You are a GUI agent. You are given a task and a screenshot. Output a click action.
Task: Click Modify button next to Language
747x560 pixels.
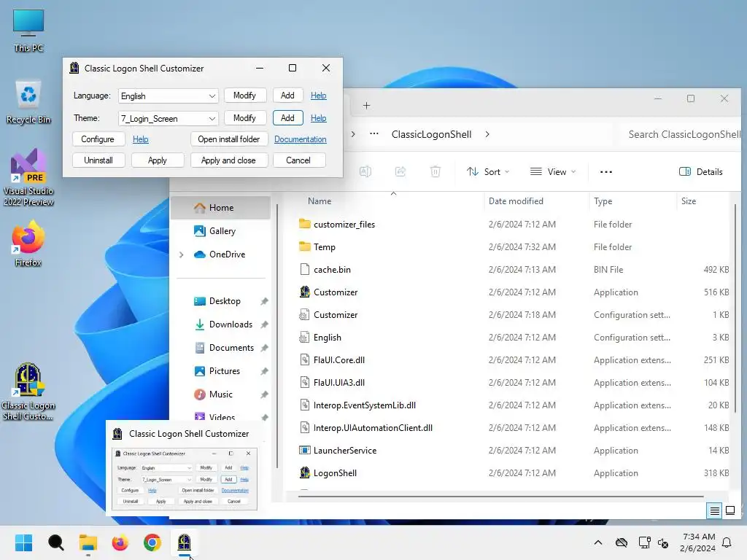245,96
